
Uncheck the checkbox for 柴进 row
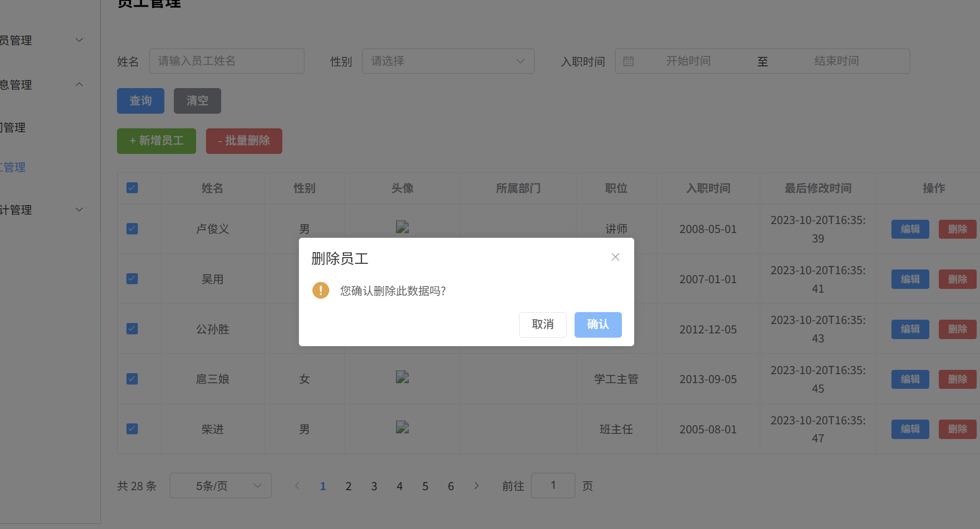tap(132, 429)
